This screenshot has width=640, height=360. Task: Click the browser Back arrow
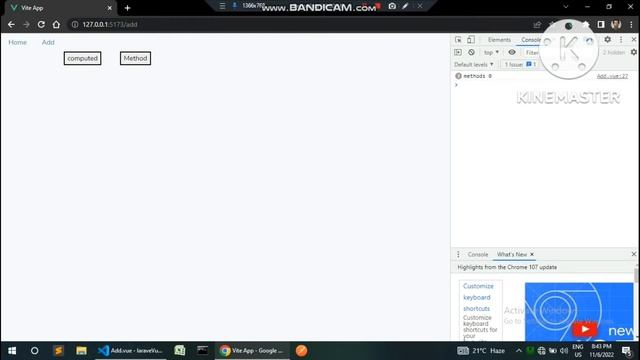click(11, 24)
